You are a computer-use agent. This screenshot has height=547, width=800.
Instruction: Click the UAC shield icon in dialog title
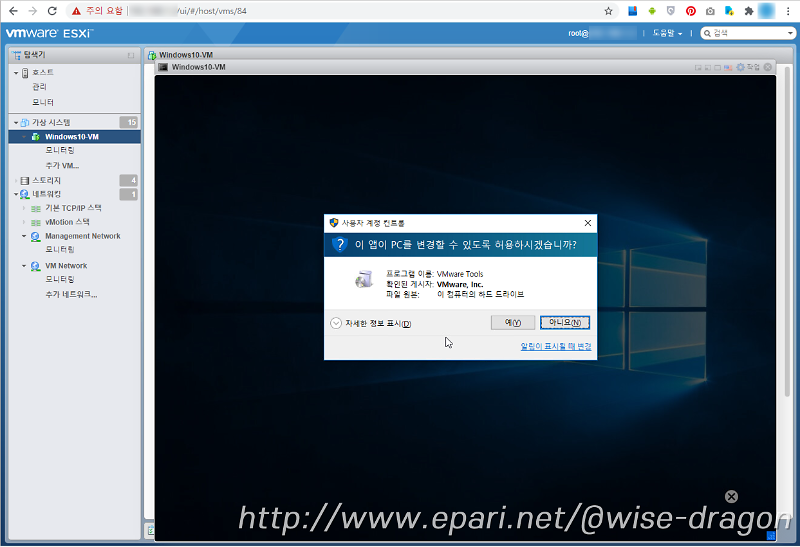click(334, 222)
